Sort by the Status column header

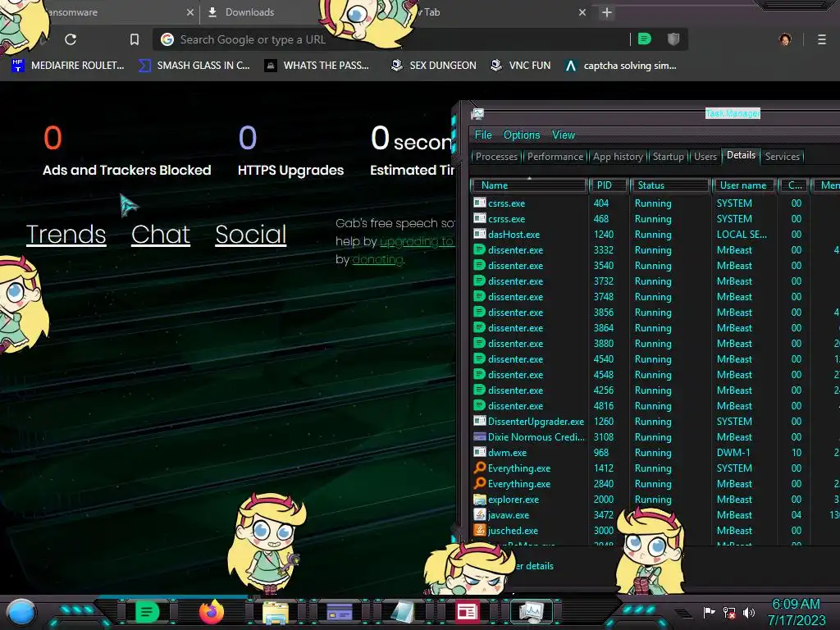coord(669,185)
